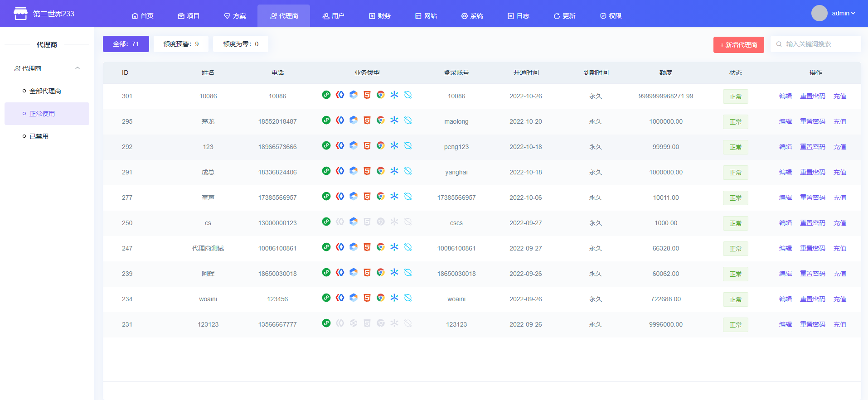Click the snowflake icon in the 茅龙 row
868x400 pixels.
[x=394, y=120]
